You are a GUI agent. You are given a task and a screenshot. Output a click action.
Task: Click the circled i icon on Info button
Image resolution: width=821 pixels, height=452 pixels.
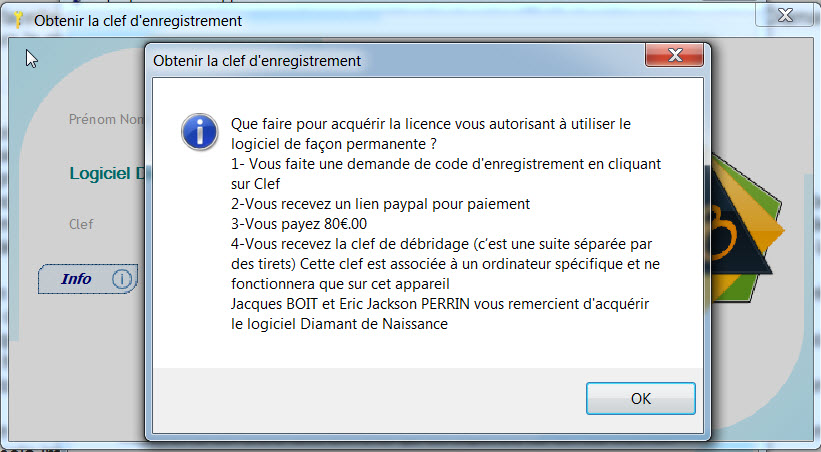121,279
